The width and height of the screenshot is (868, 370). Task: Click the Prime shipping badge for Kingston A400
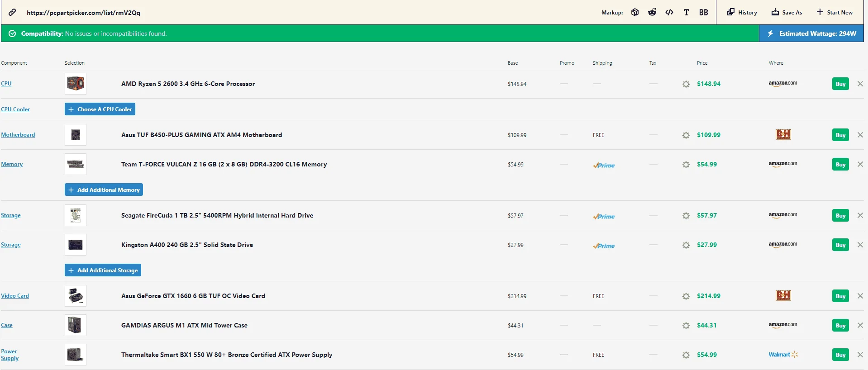click(604, 246)
